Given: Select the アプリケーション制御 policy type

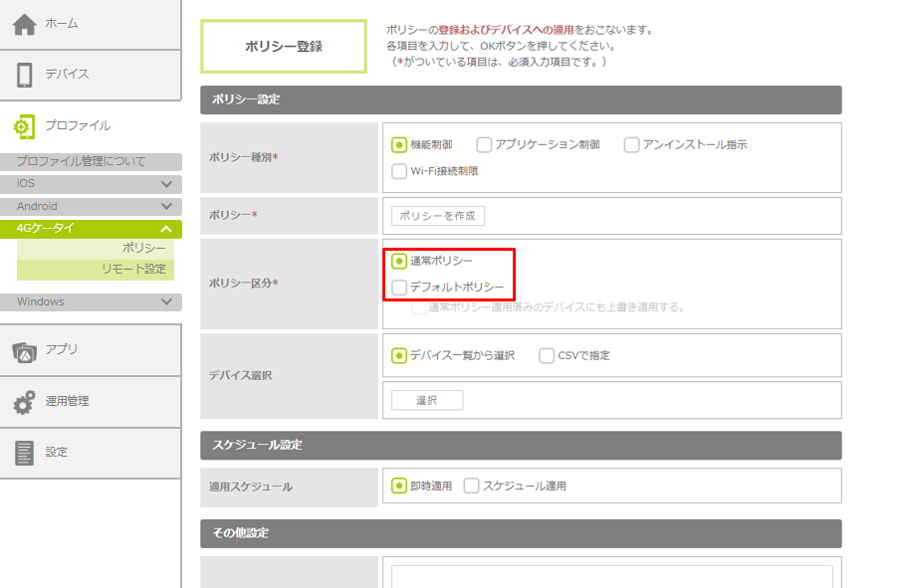Looking at the screenshot, I should pyautogui.click(x=485, y=144).
